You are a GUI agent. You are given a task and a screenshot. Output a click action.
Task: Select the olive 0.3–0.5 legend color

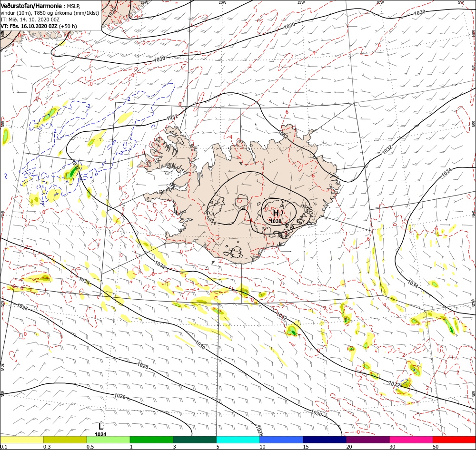pos(65,440)
